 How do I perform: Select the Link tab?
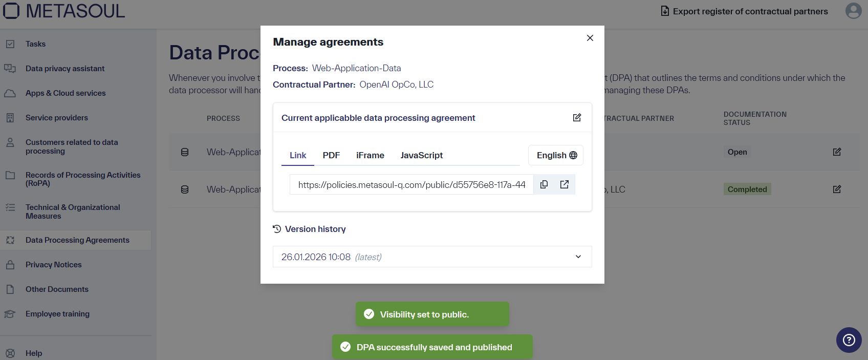click(x=298, y=155)
